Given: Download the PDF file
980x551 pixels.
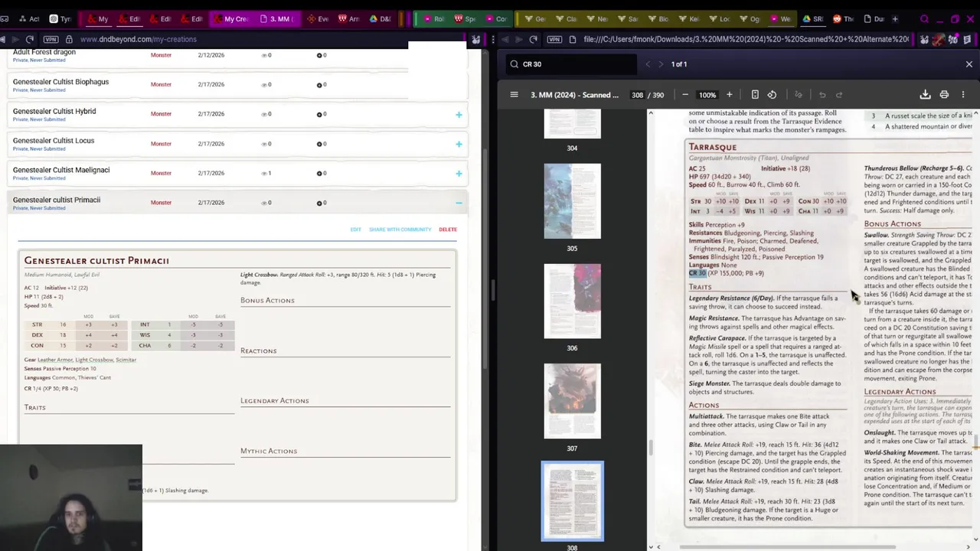Looking at the screenshot, I should (925, 95).
